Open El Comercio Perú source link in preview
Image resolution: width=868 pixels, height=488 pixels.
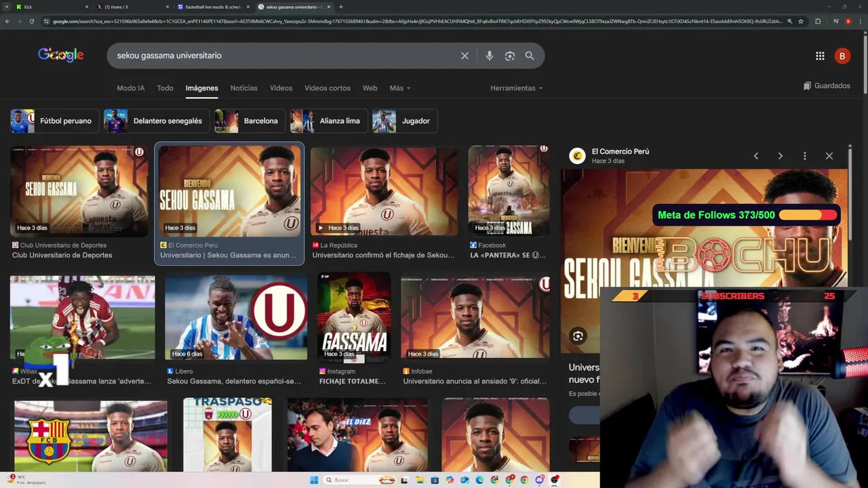coord(620,152)
